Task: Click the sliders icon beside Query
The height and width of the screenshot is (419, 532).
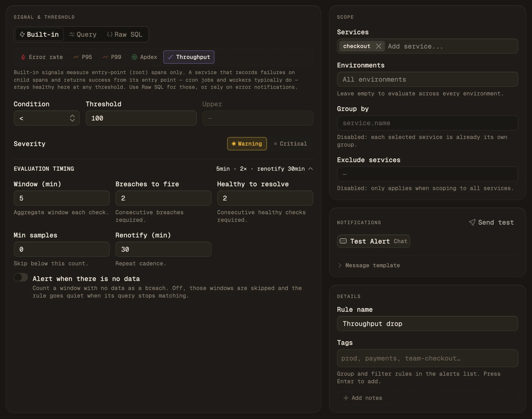Action: tap(72, 34)
